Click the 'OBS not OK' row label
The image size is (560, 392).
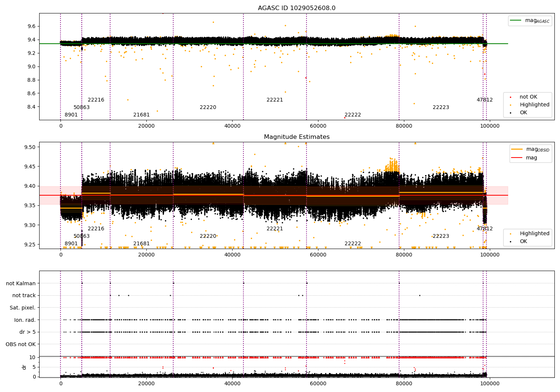21,345
